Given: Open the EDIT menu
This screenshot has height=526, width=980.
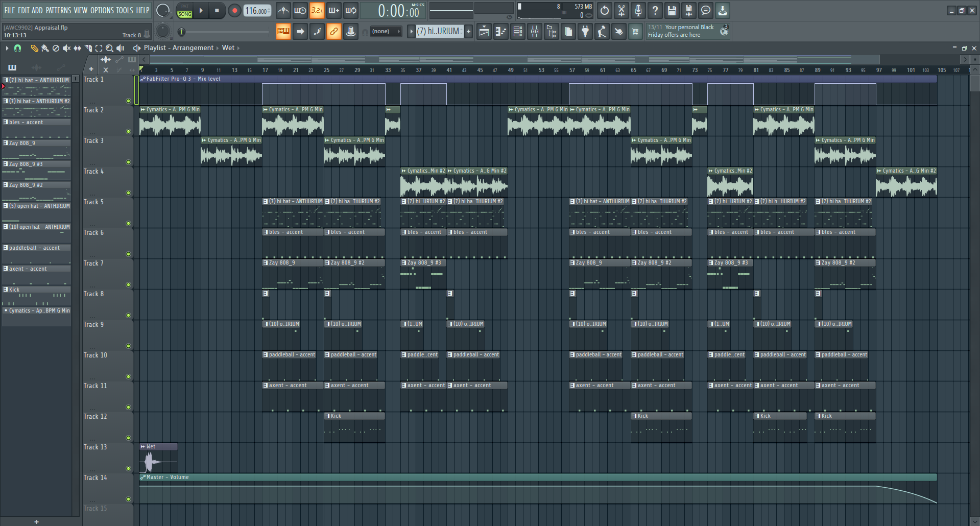Looking at the screenshot, I should coord(23,10).
